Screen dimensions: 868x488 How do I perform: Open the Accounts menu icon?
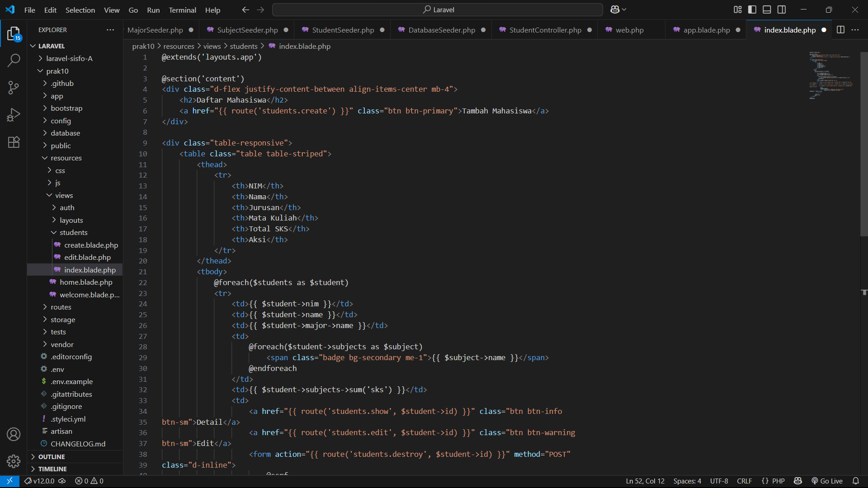pyautogui.click(x=14, y=434)
